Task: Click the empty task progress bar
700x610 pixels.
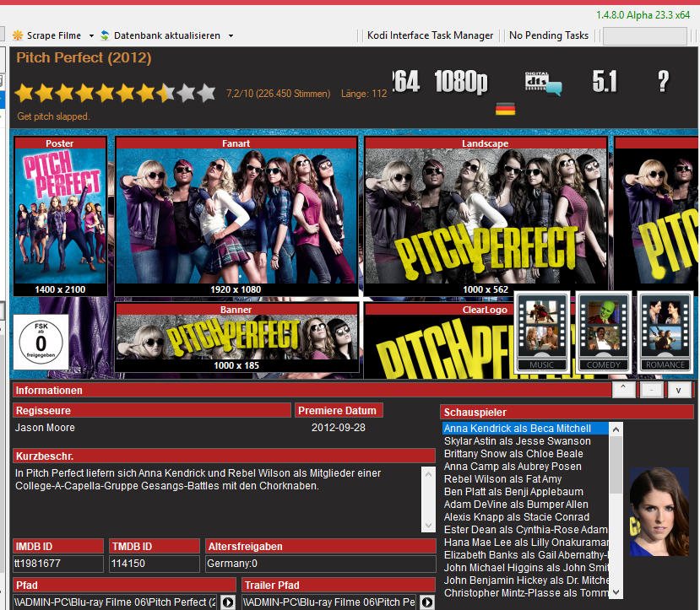Action: 644,36
